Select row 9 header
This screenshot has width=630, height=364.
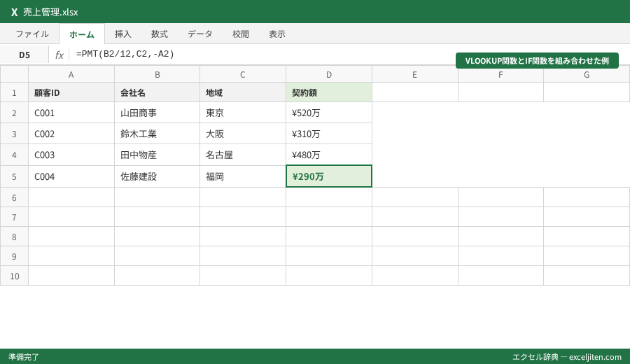pyautogui.click(x=14, y=256)
